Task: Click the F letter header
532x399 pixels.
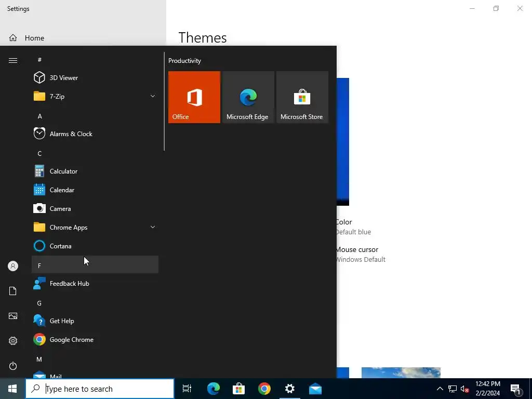Action: [x=95, y=265]
